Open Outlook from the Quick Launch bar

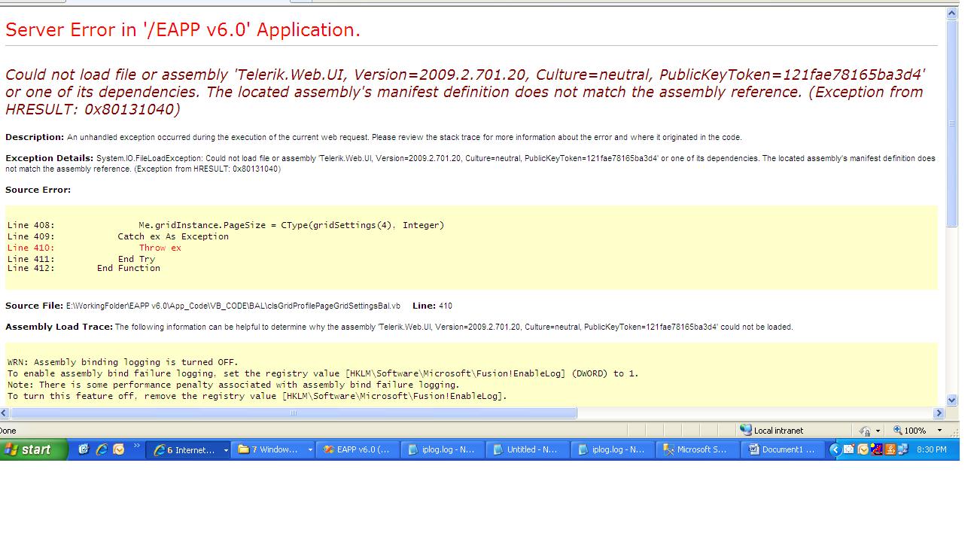tap(118, 449)
